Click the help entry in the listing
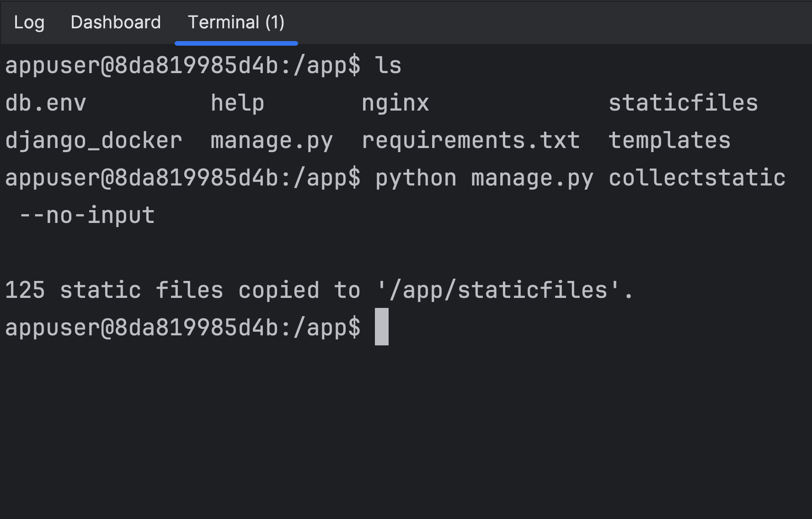This screenshot has height=519, width=812. (237, 103)
